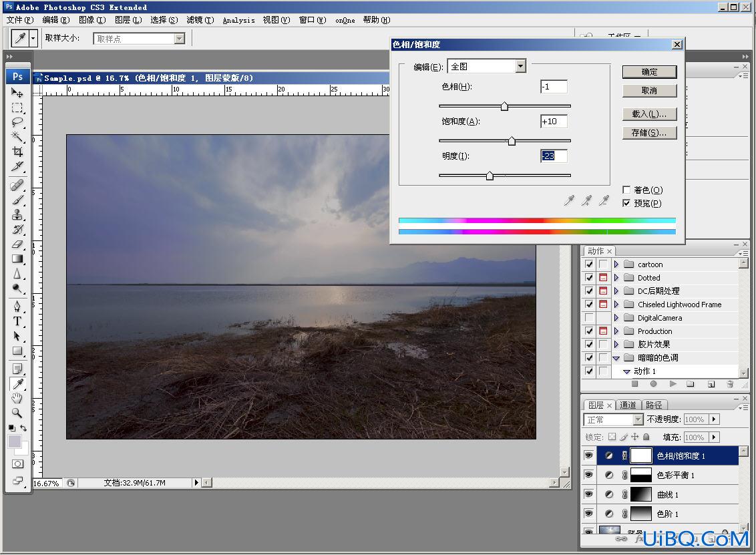
Task: Select the Magic Wand tool
Action: 17,136
